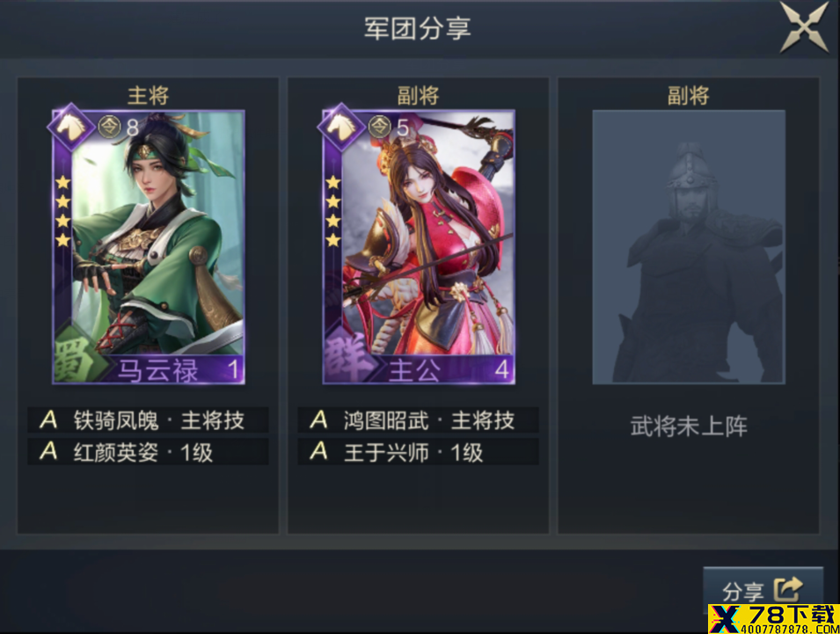Click the 蜀 faction emblem on 马云禄 card
The height and width of the screenshot is (634, 840).
tap(75, 357)
